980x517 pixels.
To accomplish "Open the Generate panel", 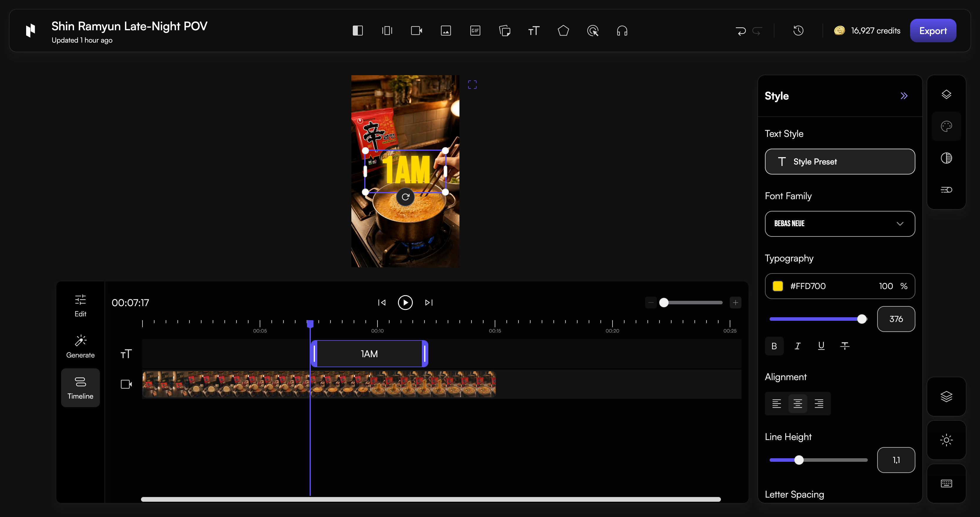I will coord(80,347).
